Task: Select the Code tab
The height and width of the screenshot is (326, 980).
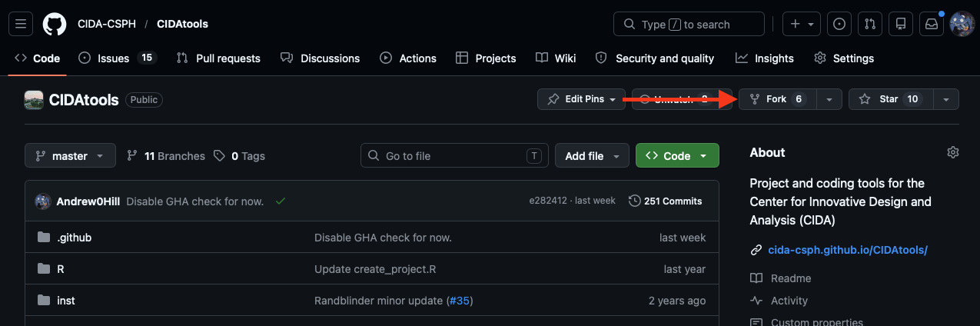Action: pos(37,58)
